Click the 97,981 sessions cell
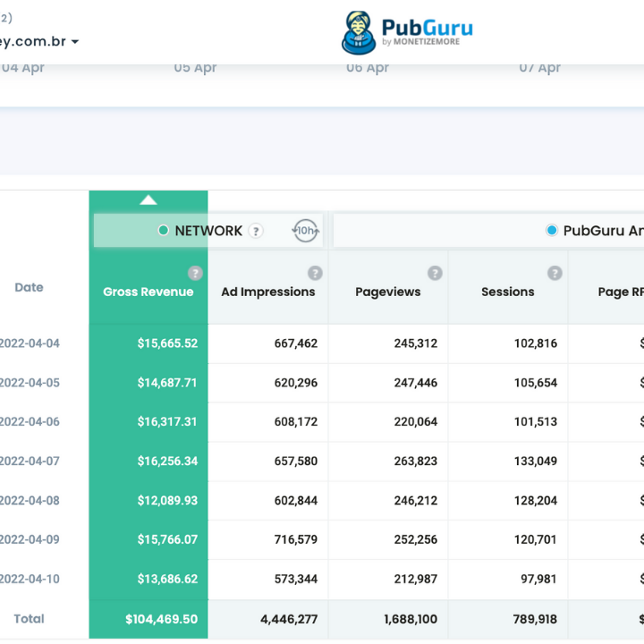The image size is (644, 644). pyautogui.click(x=538, y=579)
